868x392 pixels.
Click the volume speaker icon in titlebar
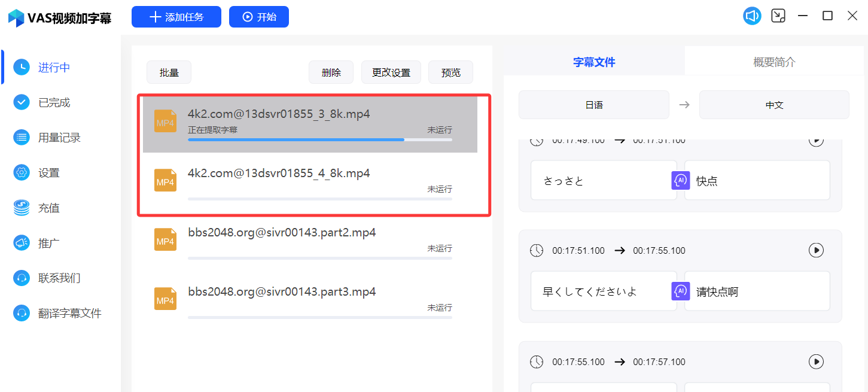(x=752, y=16)
